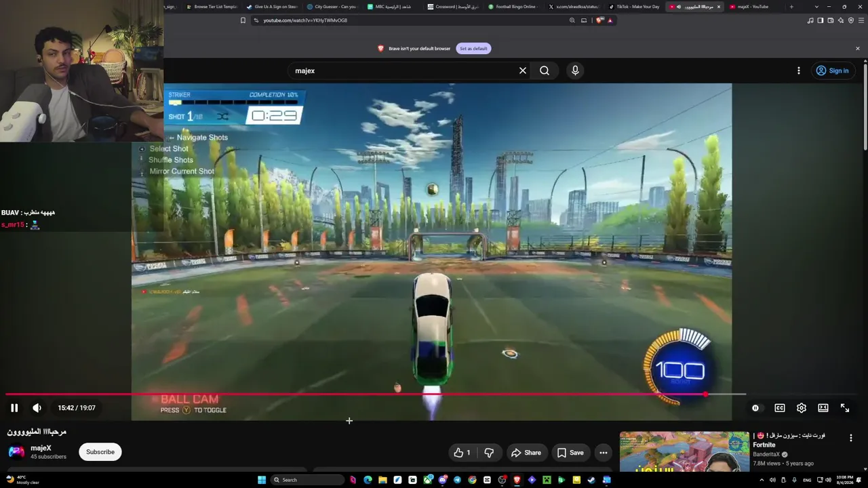Screen dimensions: 868x488
Task: Expand the system tray hidden icons chevron
Action: click(762, 480)
